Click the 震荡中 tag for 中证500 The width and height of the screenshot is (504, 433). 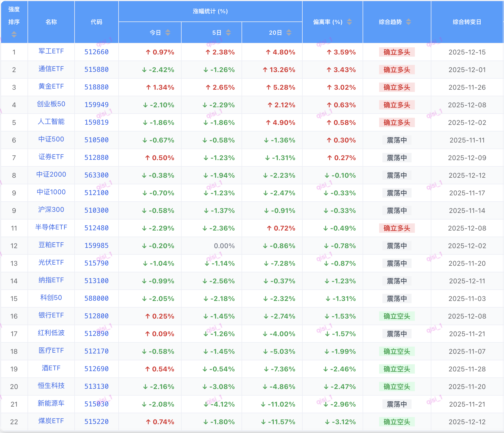click(397, 140)
